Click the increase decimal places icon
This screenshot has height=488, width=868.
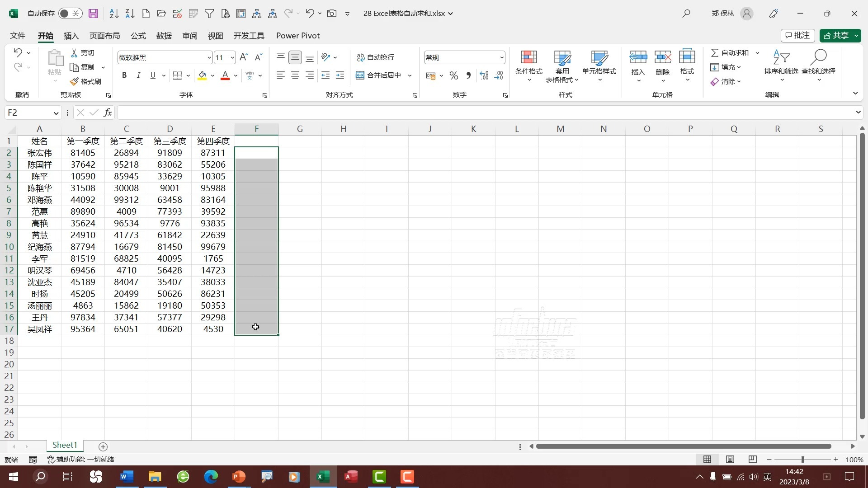tap(484, 76)
